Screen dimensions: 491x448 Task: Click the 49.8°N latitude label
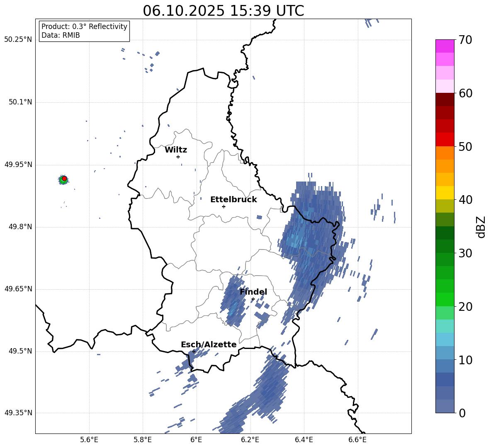(x=20, y=227)
